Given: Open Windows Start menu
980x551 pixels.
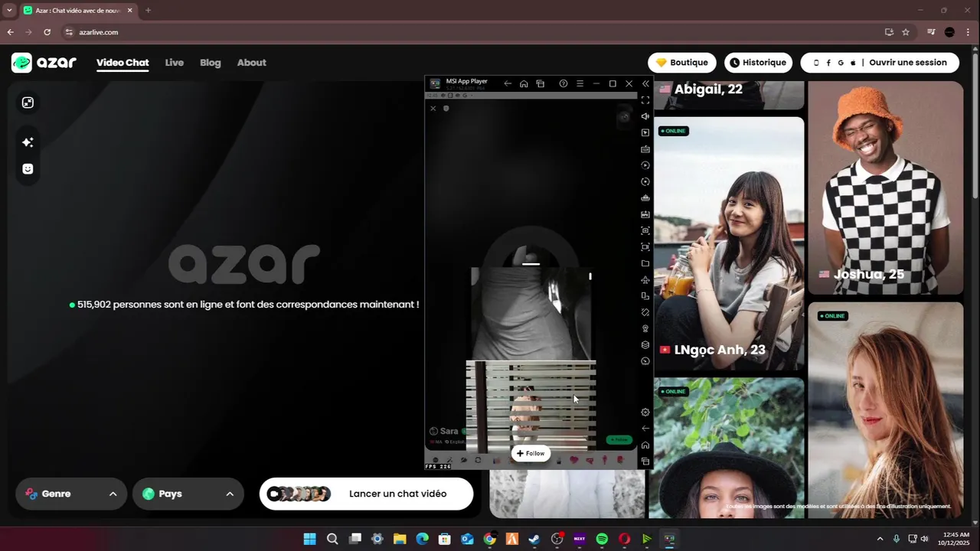Looking at the screenshot, I should point(310,539).
